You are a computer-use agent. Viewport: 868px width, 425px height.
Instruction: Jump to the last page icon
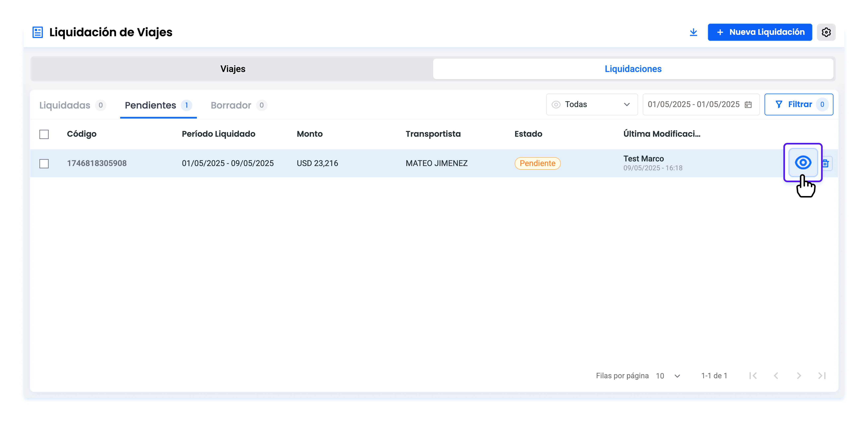[x=822, y=375]
